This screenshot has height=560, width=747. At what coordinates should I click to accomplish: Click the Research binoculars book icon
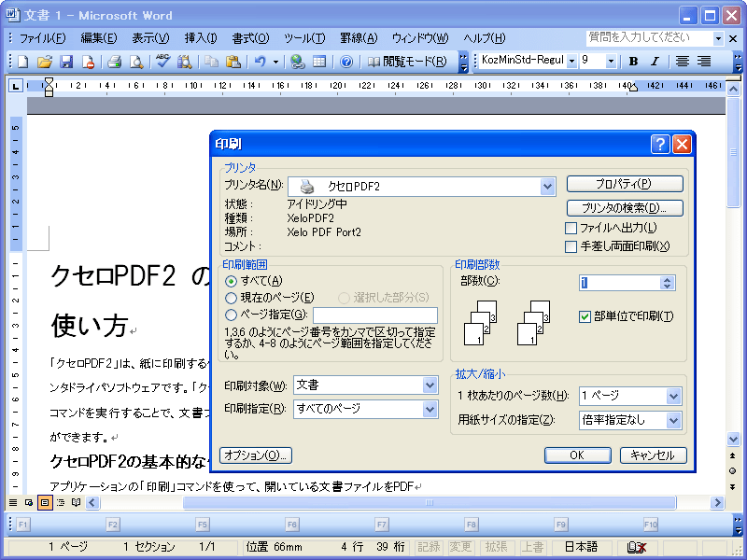coord(184,62)
